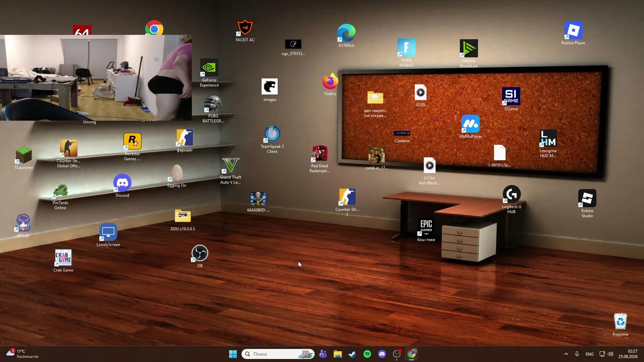Select the Grand Theft Auto V icon
The width and height of the screenshot is (644, 362).
pyautogui.click(x=230, y=171)
